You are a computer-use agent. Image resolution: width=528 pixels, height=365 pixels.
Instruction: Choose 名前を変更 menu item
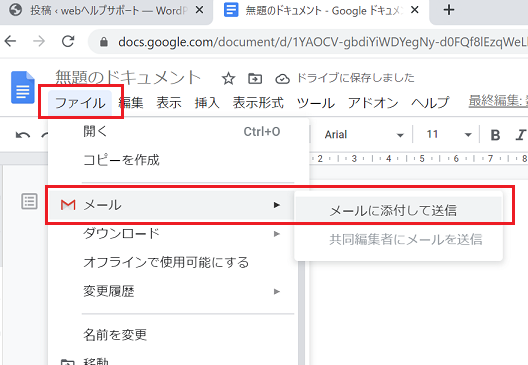(x=172, y=335)
